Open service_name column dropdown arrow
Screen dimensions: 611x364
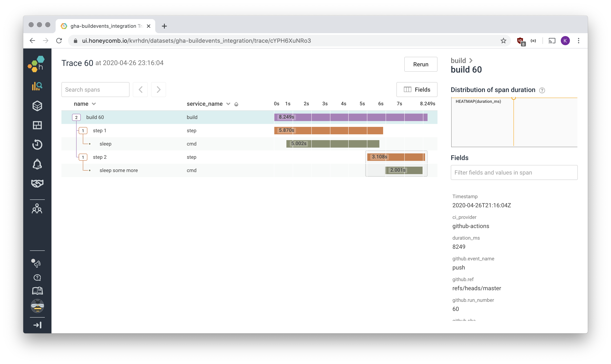(228, 104)
